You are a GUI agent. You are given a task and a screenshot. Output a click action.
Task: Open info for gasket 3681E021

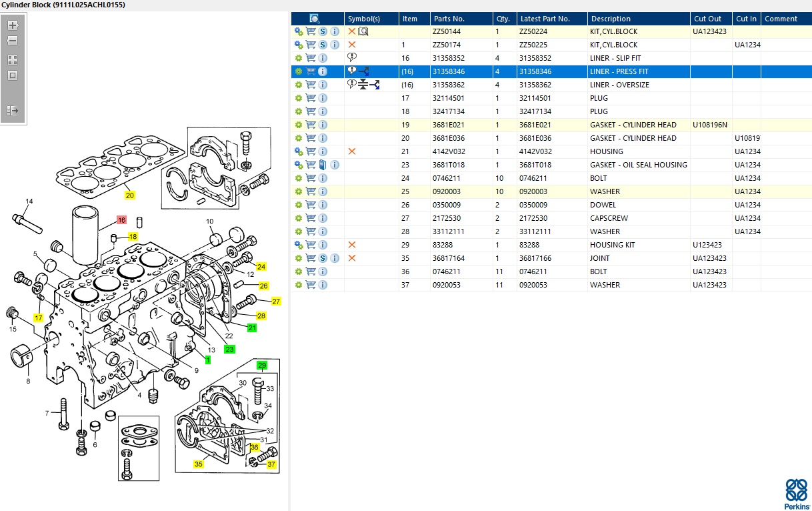[323, 125]
